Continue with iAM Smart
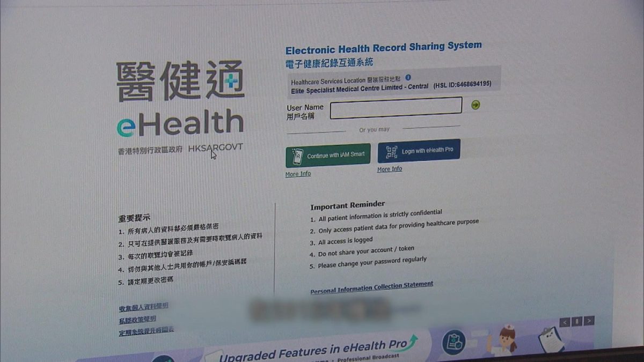Viewport: 644px width, 362px height. [328, 156]
